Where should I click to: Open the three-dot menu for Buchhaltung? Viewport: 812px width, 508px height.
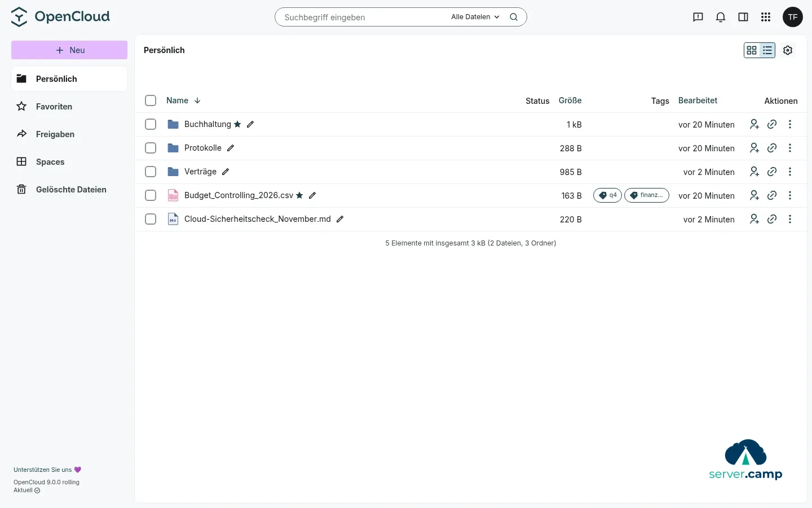click(790, 124)
